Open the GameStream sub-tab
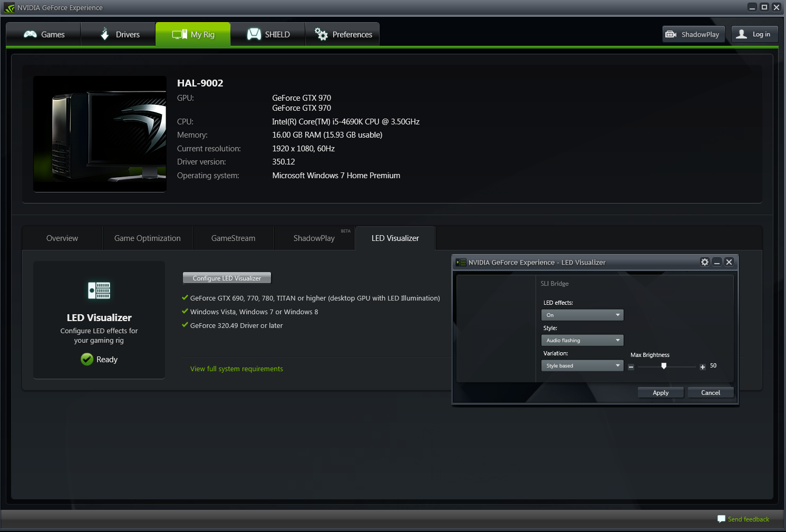786x532 pixels. tap(233, 238)
